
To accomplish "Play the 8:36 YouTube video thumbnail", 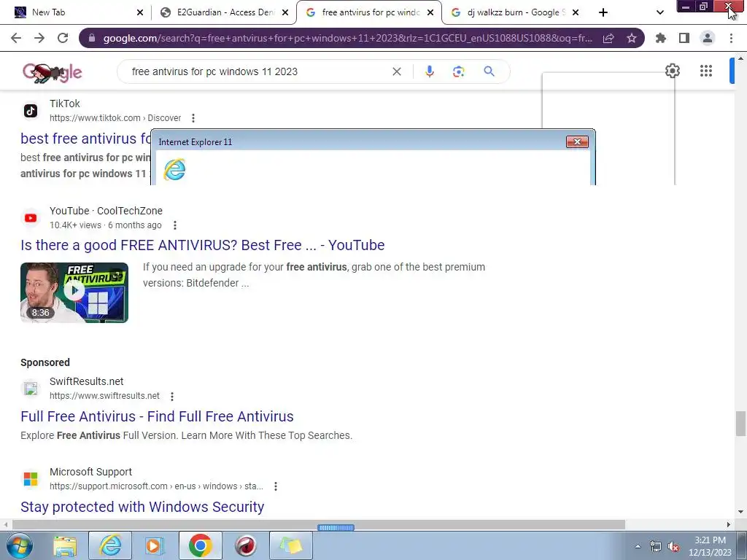I will point(74,292).
